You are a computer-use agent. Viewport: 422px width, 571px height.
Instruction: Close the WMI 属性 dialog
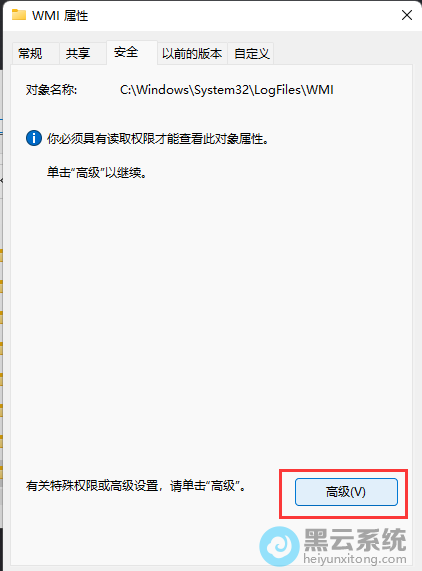pos(407,15)
